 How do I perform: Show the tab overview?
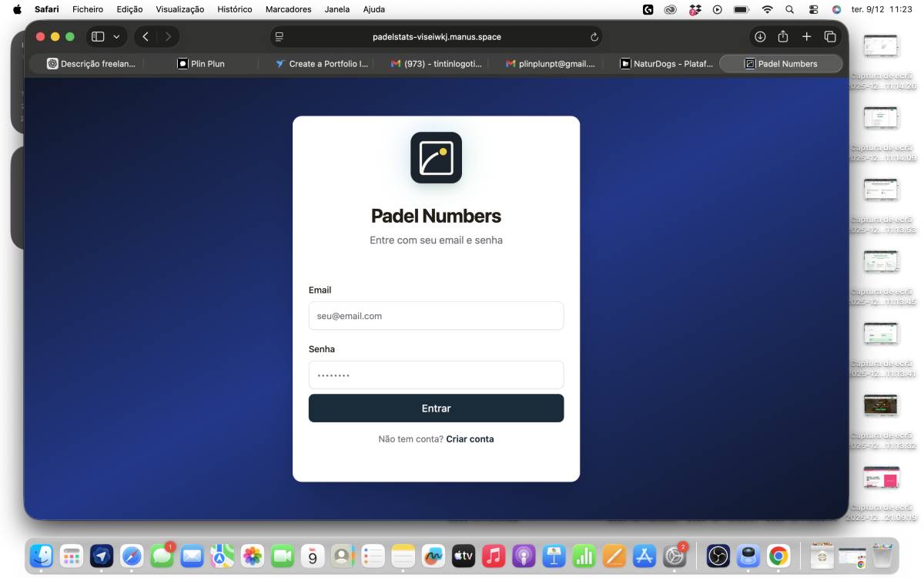[830, 36]
